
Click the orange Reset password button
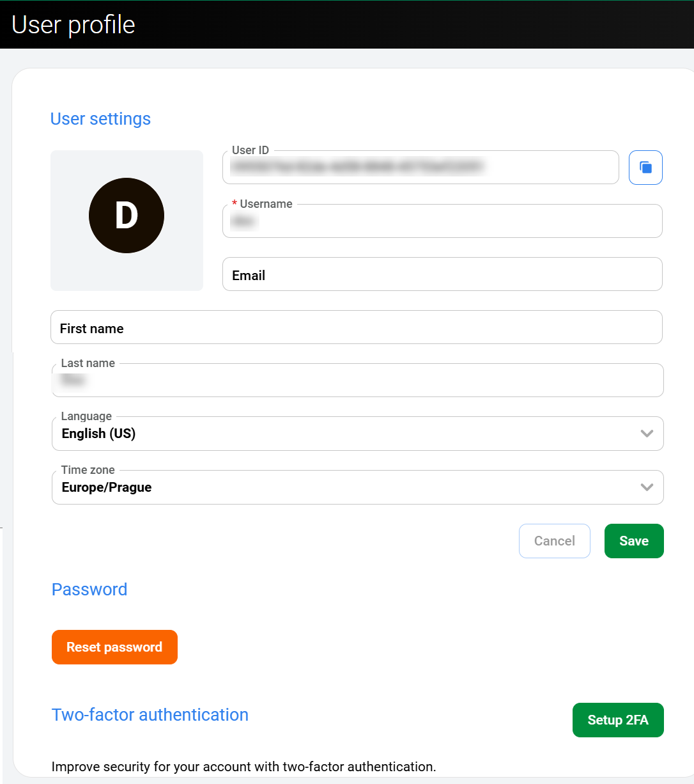click(114, 647)
